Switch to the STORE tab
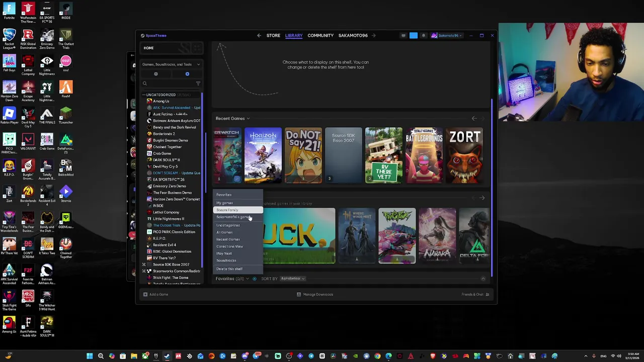The height and width of the screenshot is (362, 644). click(x=273, y=36)
